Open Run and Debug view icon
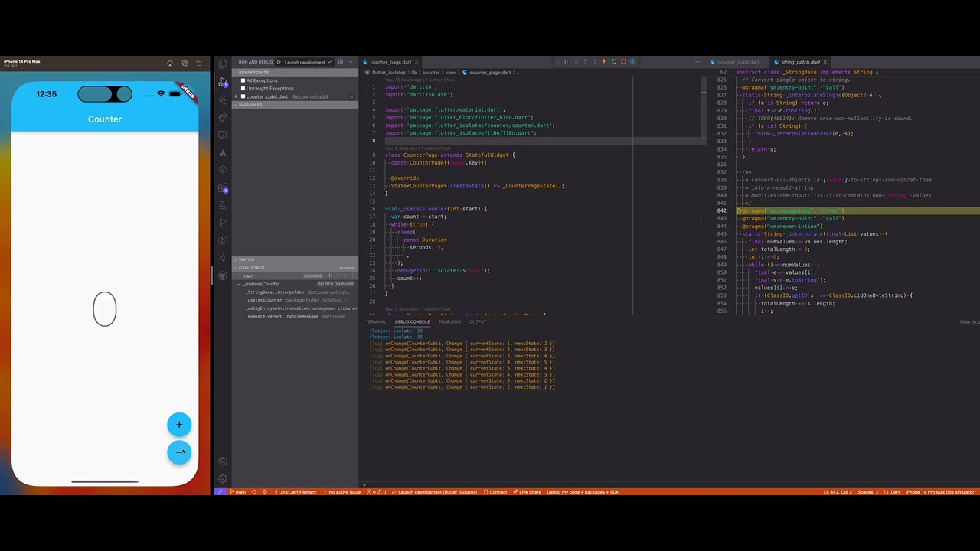 [x=222, y=83]
